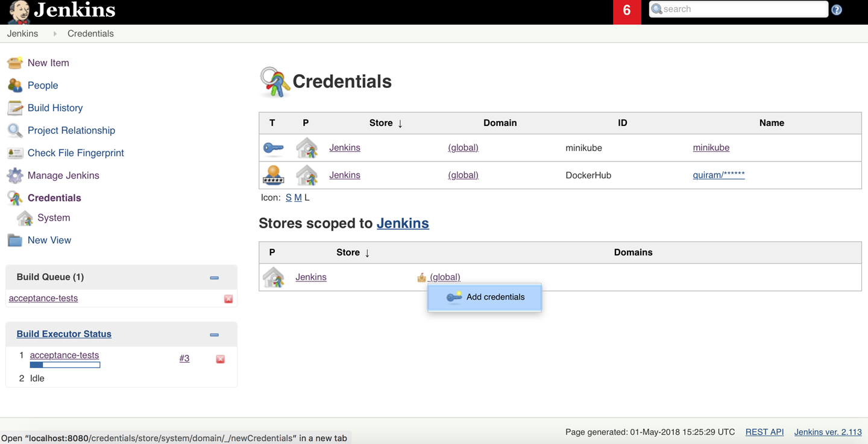
Task: Open System under Credentials
Action: [x=54, y=217]
